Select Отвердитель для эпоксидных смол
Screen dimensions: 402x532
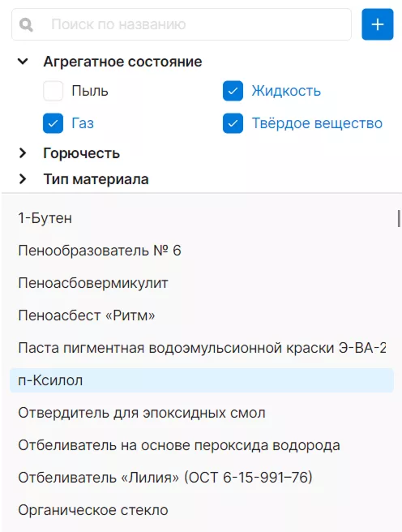tap(202, 413)
